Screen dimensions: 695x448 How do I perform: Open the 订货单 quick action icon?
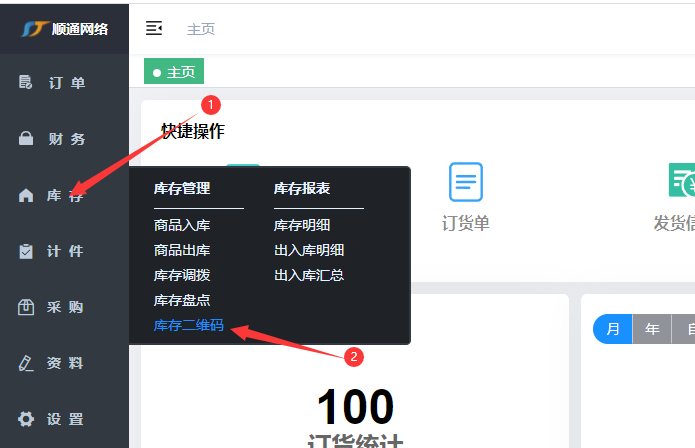click(465, 182)
